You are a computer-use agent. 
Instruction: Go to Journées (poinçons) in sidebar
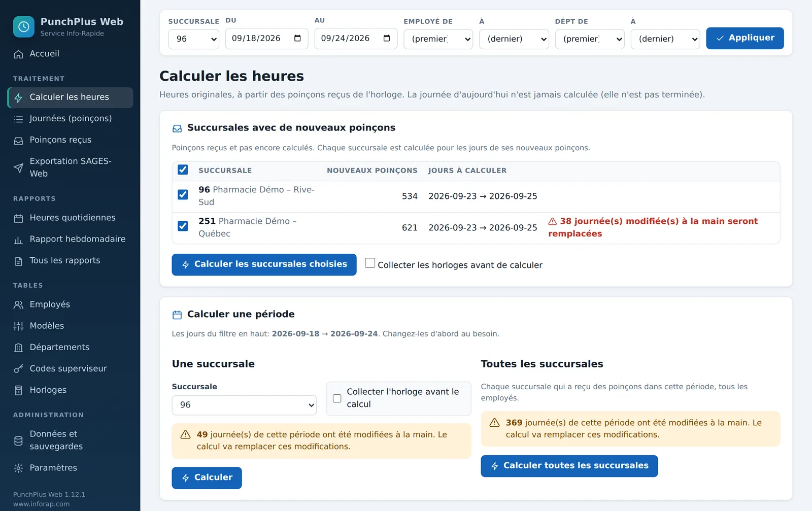70,119
